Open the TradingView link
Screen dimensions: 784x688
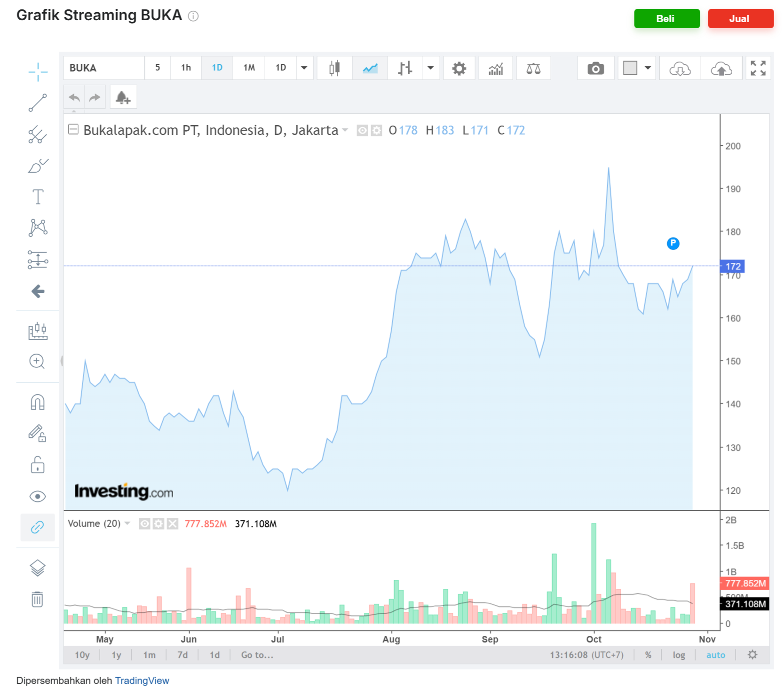(142, 680)
